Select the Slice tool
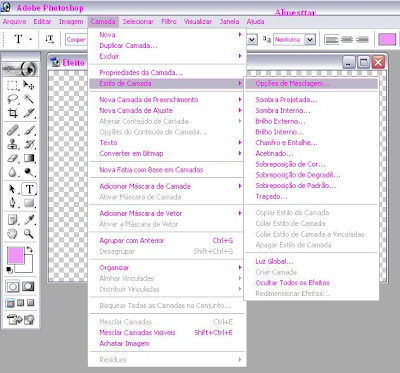The height and width of the screenshot is (373, 400). [29, 113]
